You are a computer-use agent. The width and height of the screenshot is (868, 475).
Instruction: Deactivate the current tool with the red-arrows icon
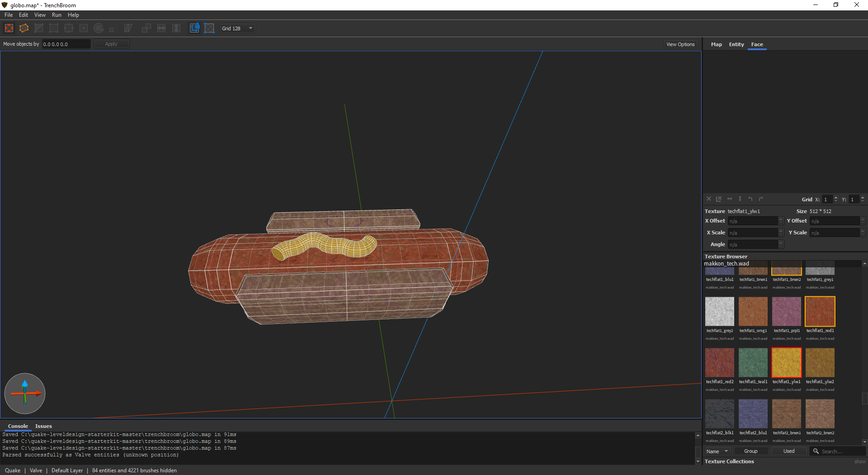[x=9, y=28]
